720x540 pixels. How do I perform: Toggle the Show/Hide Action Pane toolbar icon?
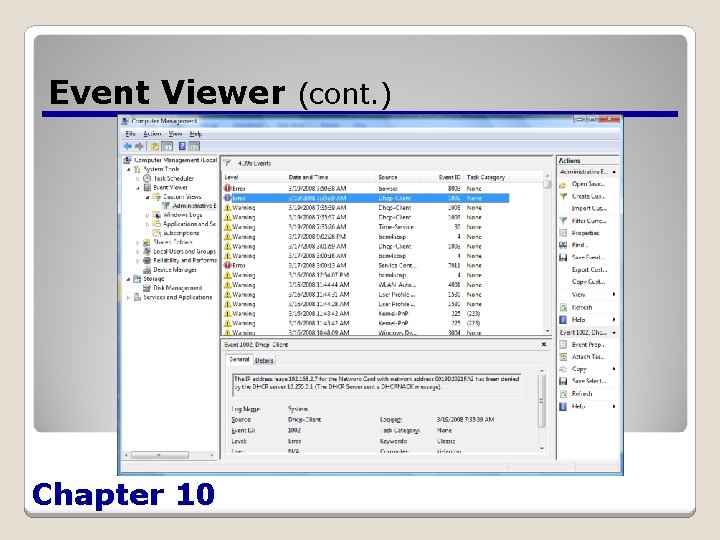(x=194, y=146)
